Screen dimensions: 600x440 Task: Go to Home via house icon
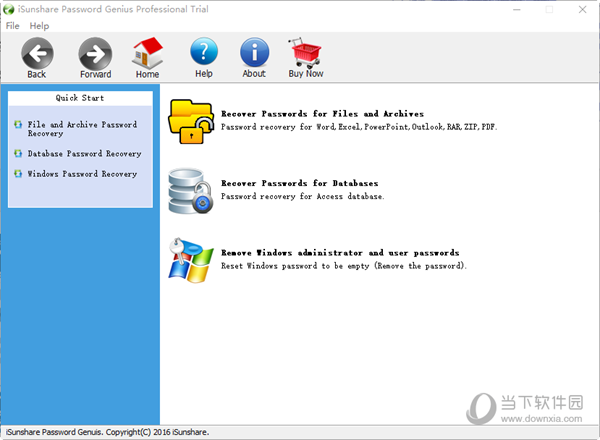[x=148, y=53]
